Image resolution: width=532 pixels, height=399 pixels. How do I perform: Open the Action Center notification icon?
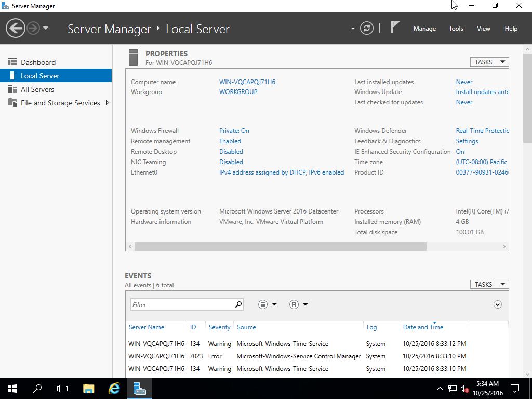(x=515, y=389)
